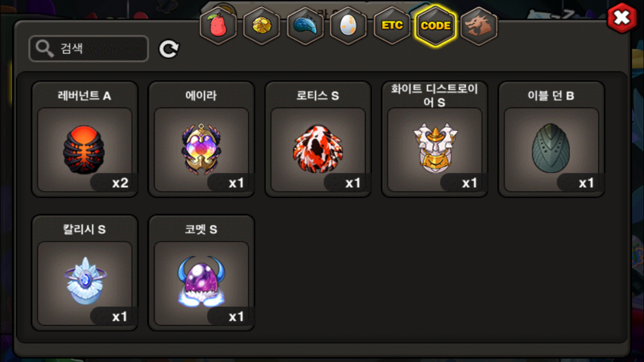This screenshot has width=644, height=362.
Task: Select the 칼리시 S ice egg
Action: click(x=85, y=273)
